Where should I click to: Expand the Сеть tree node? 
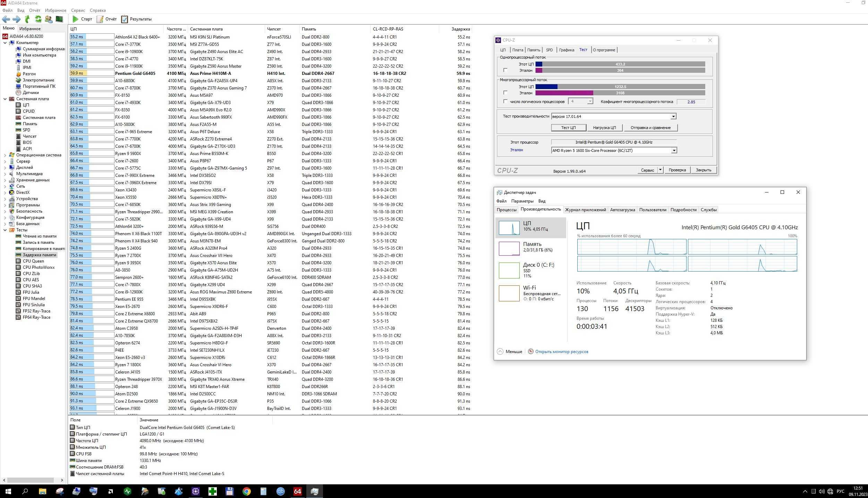tap(5, 186)
